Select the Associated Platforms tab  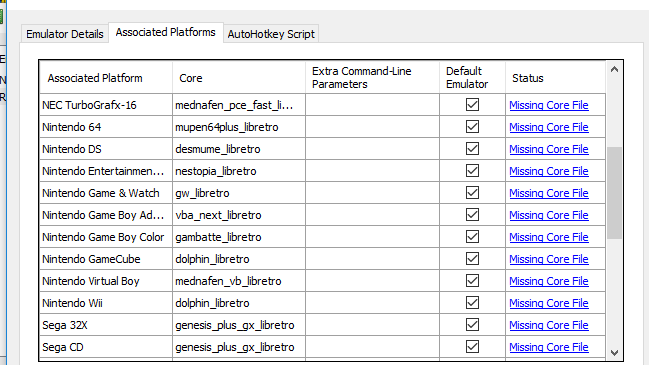coord(166,32)
